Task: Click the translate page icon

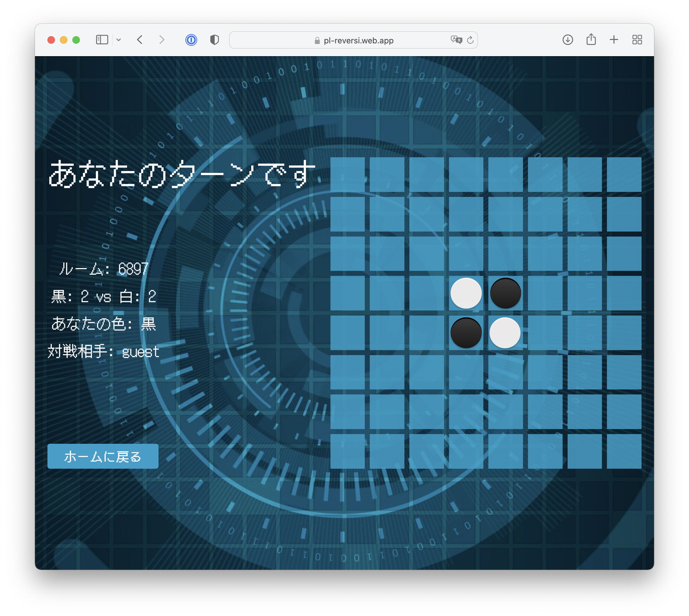Action: point(456,40)
